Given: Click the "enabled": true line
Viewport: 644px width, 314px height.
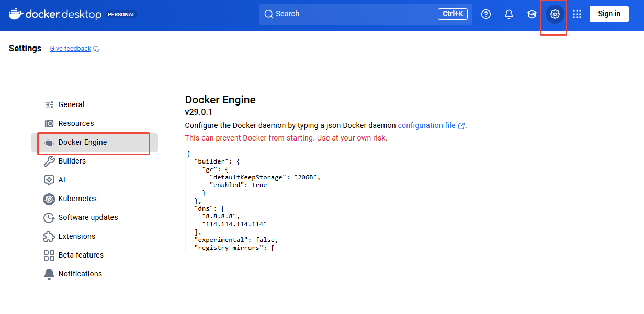Looking at the screenshot, I should 239,185.
